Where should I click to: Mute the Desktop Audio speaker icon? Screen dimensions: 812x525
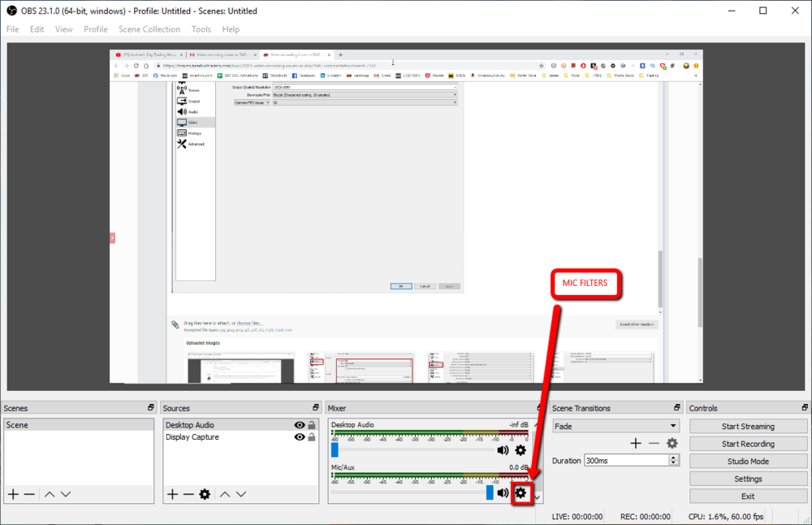pos(503,450)
